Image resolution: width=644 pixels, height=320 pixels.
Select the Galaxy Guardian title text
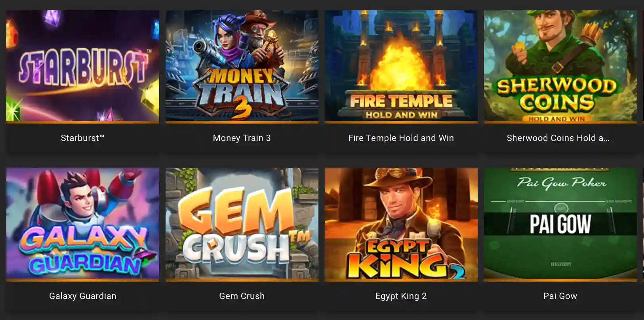click(x=82, y=296)
